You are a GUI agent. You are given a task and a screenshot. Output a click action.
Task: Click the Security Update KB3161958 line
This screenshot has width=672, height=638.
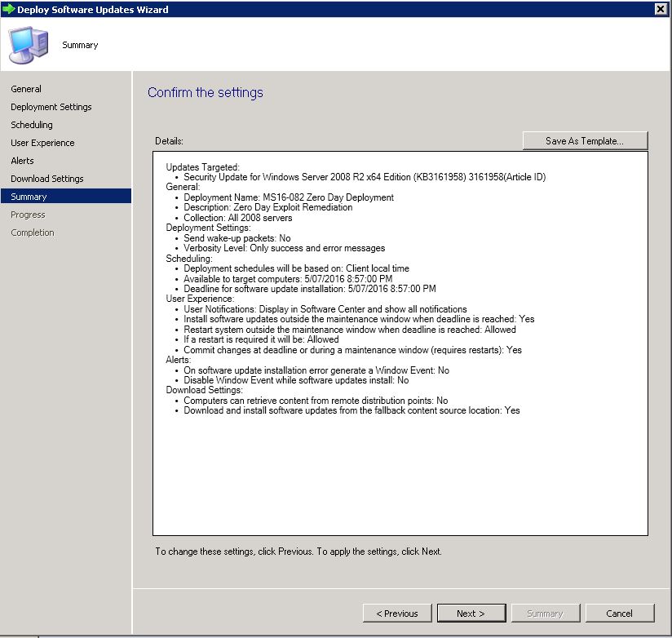coord(365,177)
